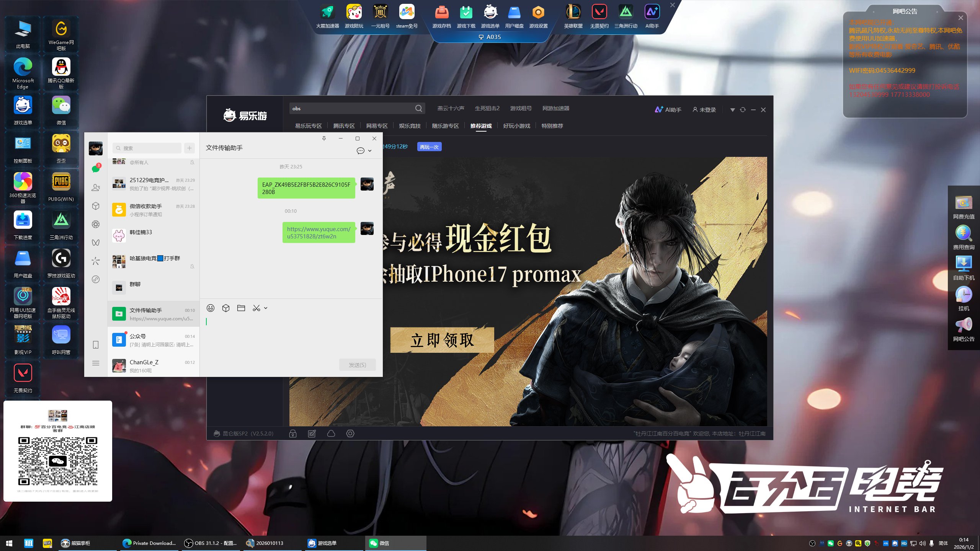Expand chat bubble dropdown in chat header
980x551 pixels.
tap(370, 151)
